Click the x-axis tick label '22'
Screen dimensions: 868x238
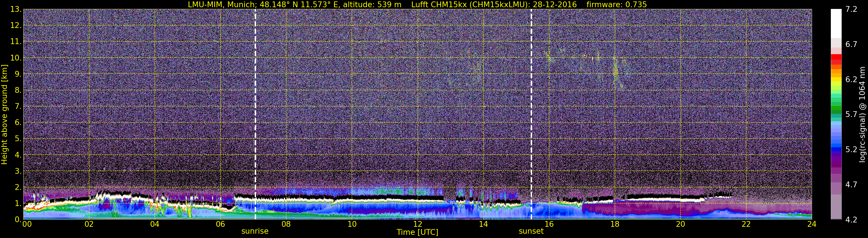pos(746,224)
